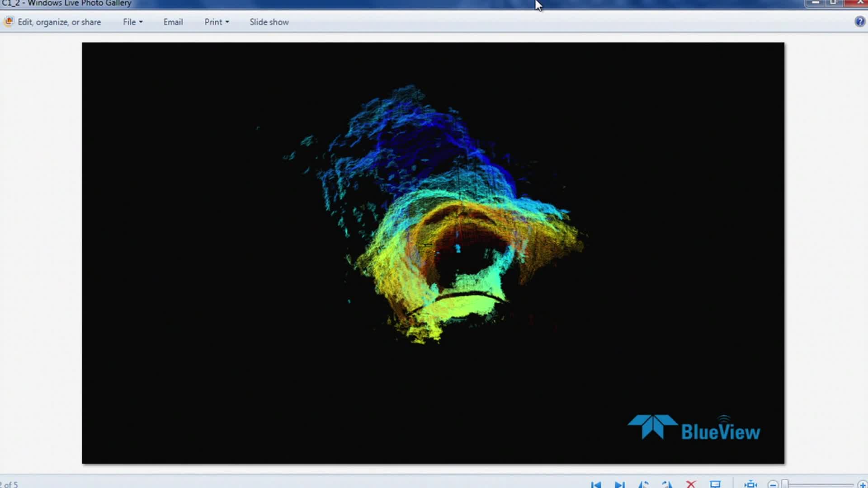Open the File dropdown menu
Viewport: 868px width, 488px height.
[x=132, y=22]
